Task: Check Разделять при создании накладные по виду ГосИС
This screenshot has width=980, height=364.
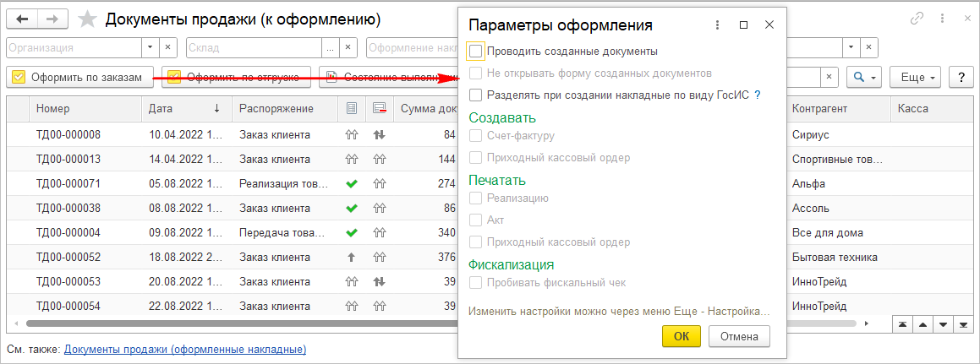Action: (x=475, y=95)
